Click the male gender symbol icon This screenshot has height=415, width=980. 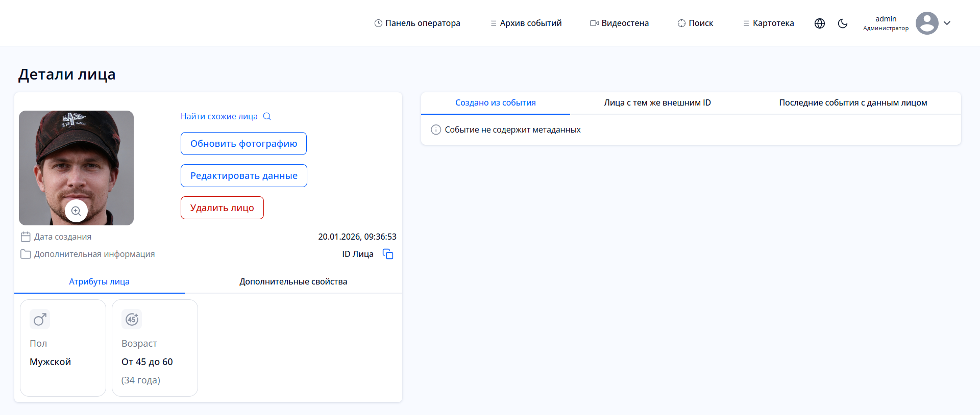point(40,320)
